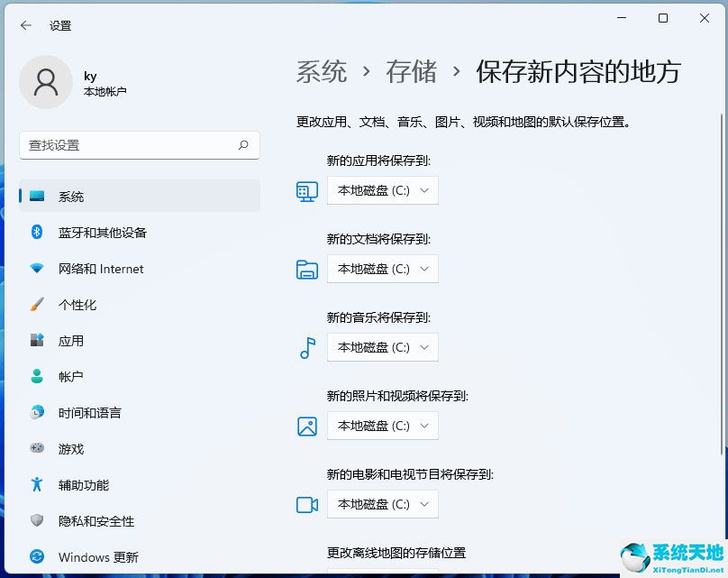Open 个性化 with the brush icon
This screenshot has height=578, width=728.
point(37,305)
